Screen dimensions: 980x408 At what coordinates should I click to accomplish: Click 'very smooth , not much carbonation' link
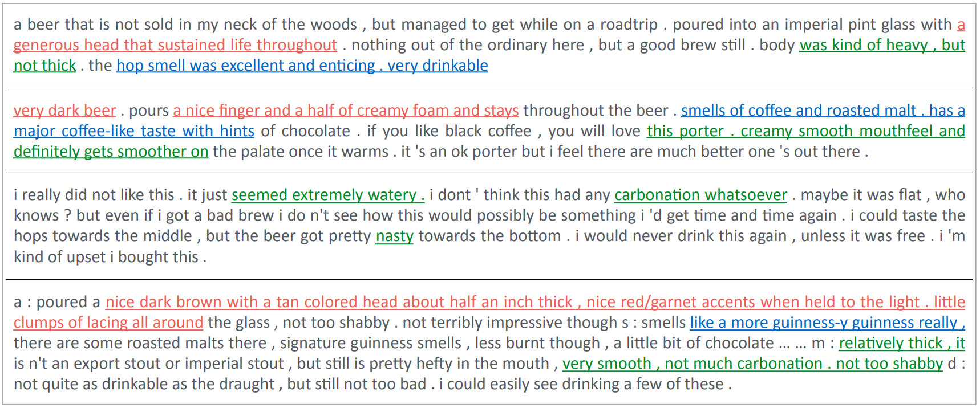(693, 364)
